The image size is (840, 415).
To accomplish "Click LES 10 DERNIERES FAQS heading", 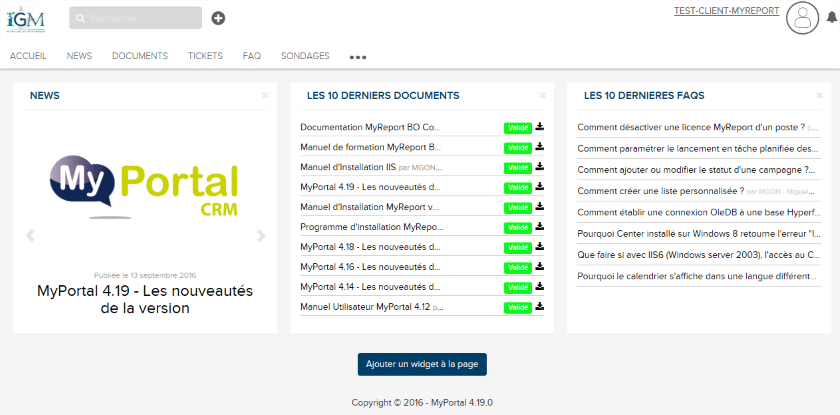I will [644, 96].
